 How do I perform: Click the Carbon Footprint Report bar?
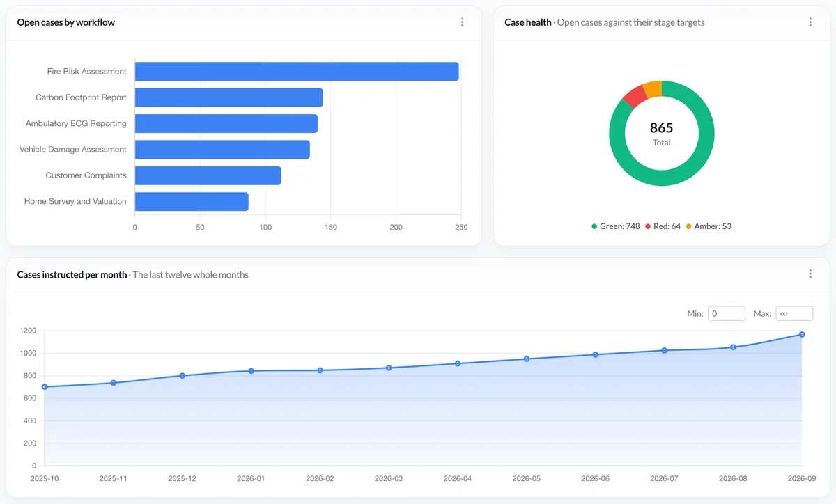tap(229, 97)
